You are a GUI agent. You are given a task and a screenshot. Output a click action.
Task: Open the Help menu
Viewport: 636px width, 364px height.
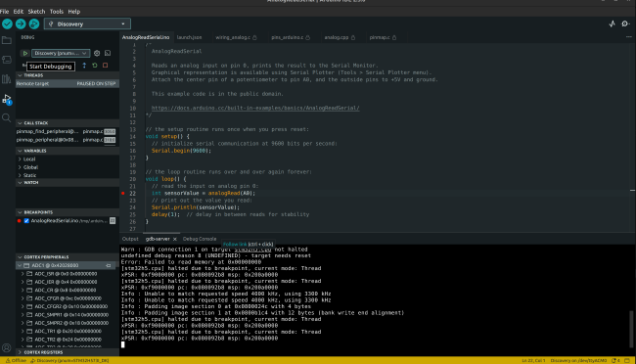[73, 12]
